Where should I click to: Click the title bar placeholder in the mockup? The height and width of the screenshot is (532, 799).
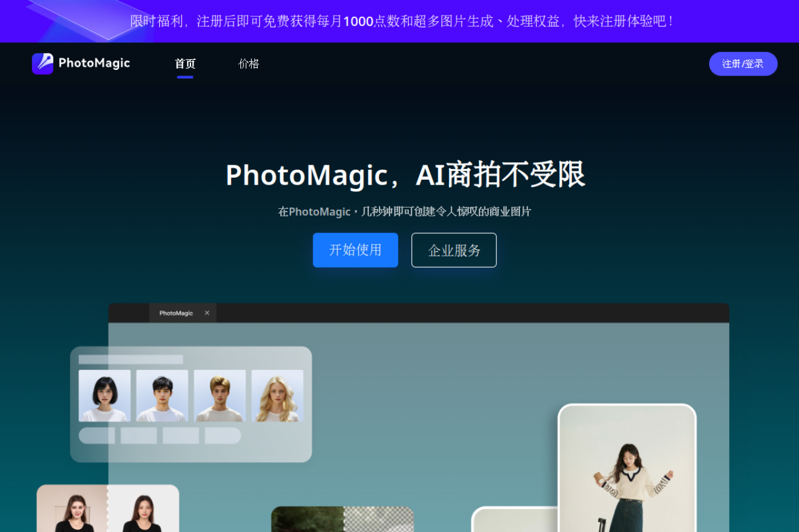tap(130, 358)
